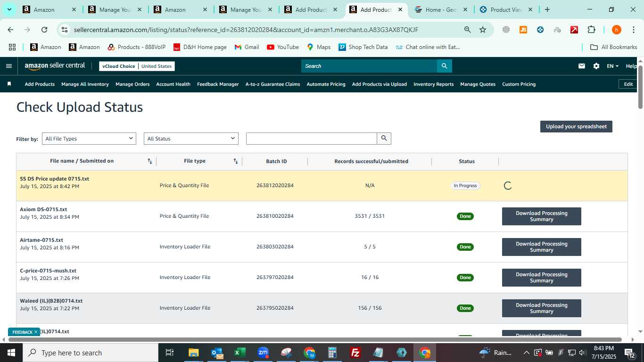Click the Amazon Seller Central logo
This screenshot has width=644, height=362.
click(55, 66)
